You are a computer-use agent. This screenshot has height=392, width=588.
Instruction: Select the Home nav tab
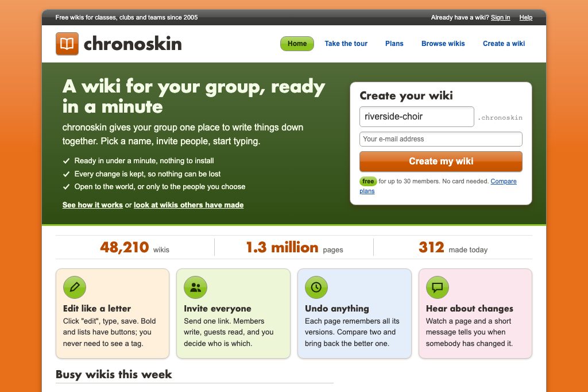tap(297, 44)
